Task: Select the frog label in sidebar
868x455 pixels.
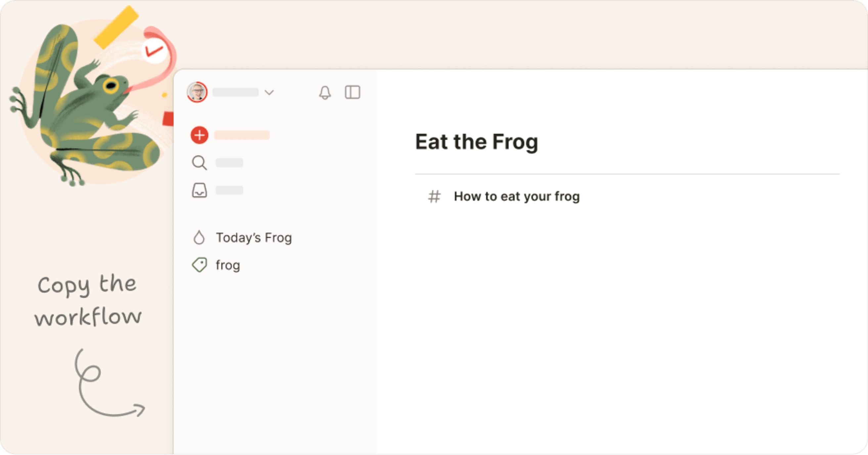Action: 228,265
